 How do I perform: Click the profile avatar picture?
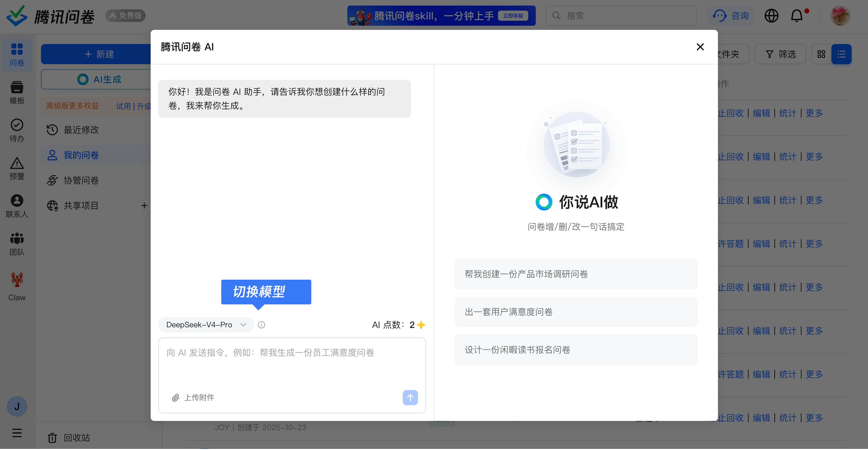tap(840, 15)
